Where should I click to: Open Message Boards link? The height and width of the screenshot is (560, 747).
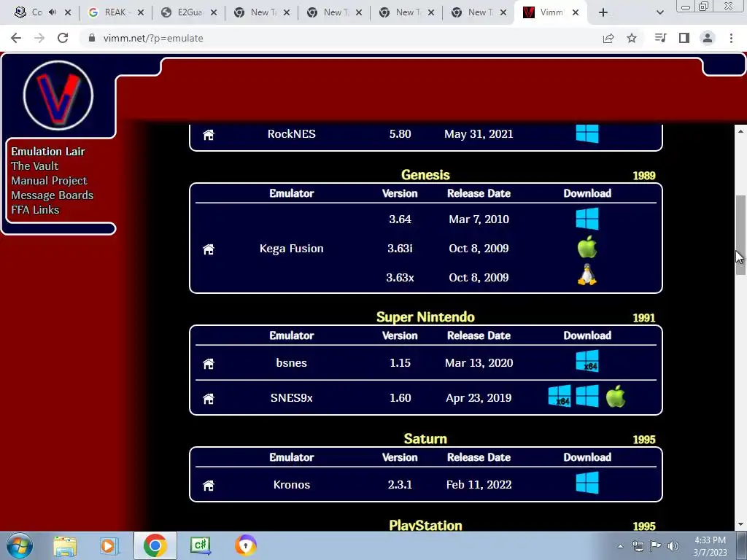point(53,195)
